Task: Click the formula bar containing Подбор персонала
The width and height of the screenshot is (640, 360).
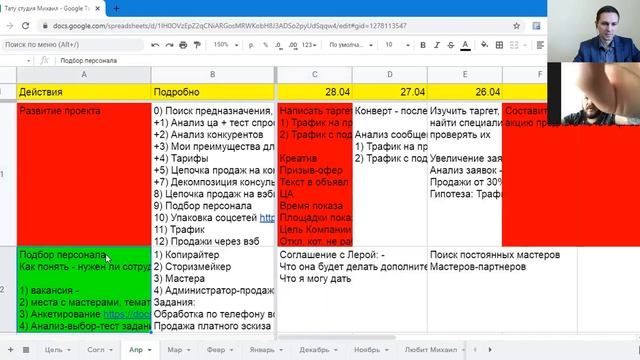Action: (302, 60)
